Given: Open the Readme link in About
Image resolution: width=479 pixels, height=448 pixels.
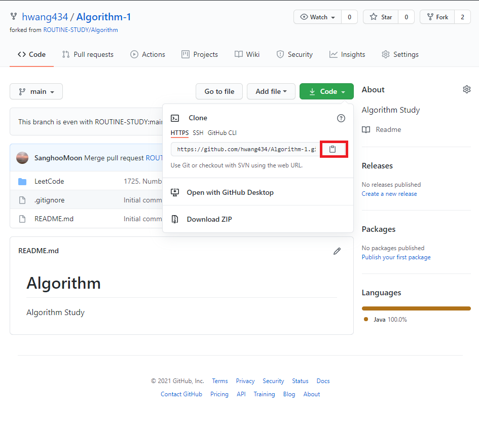Looking at the screenshot, I should coord(388,130).
